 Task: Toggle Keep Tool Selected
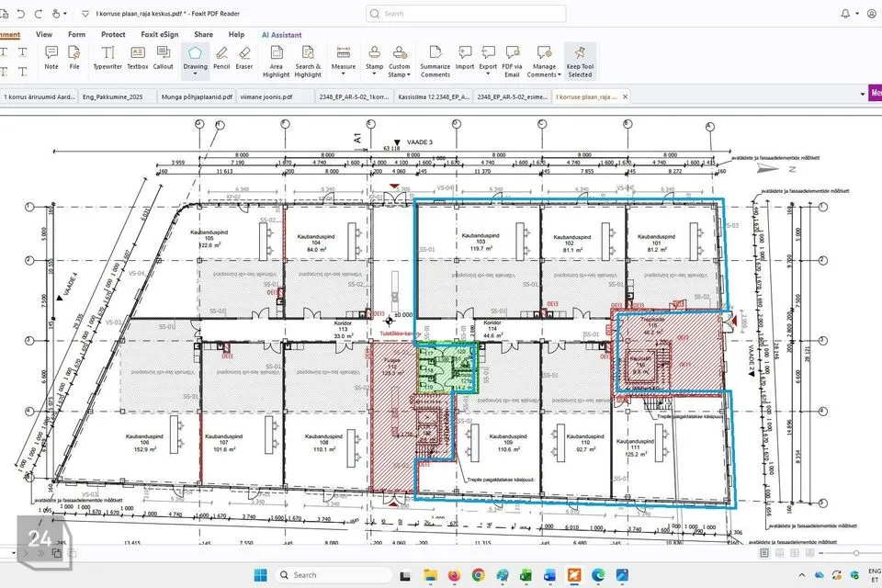coord(580,61)
